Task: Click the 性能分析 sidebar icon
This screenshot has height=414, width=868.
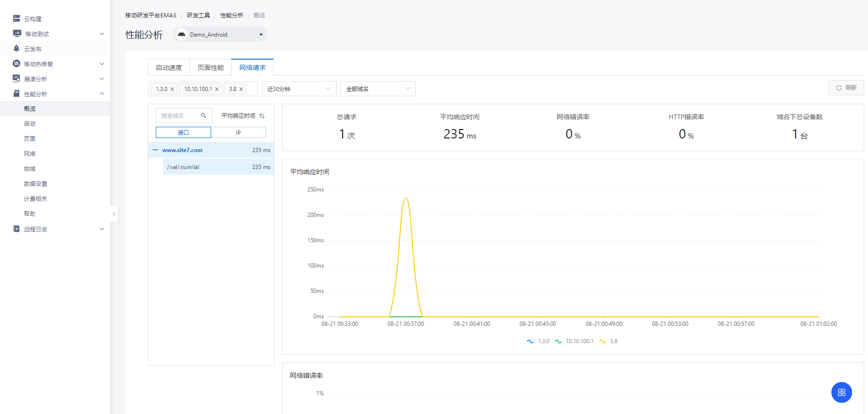Action: click(x=16, y=94)
